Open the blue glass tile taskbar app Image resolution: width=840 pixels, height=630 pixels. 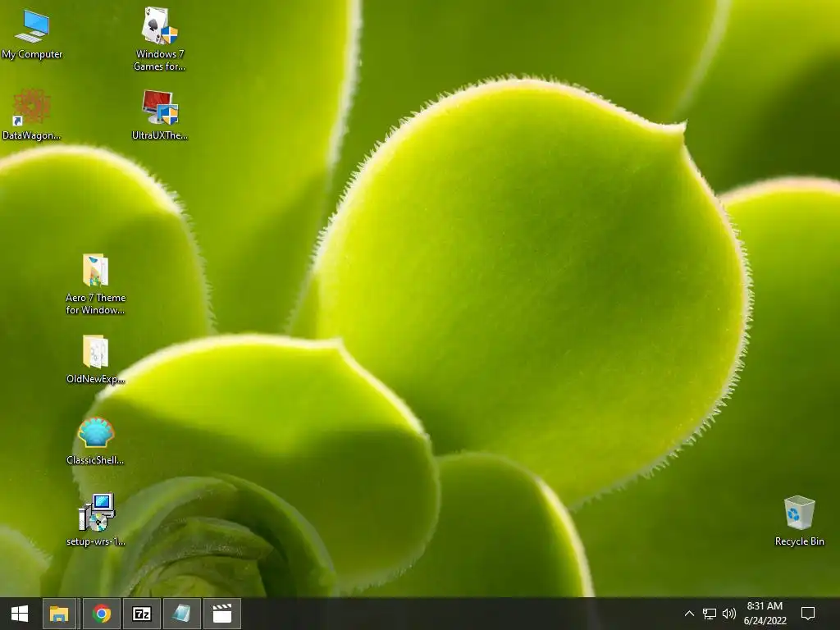(181, 614)
